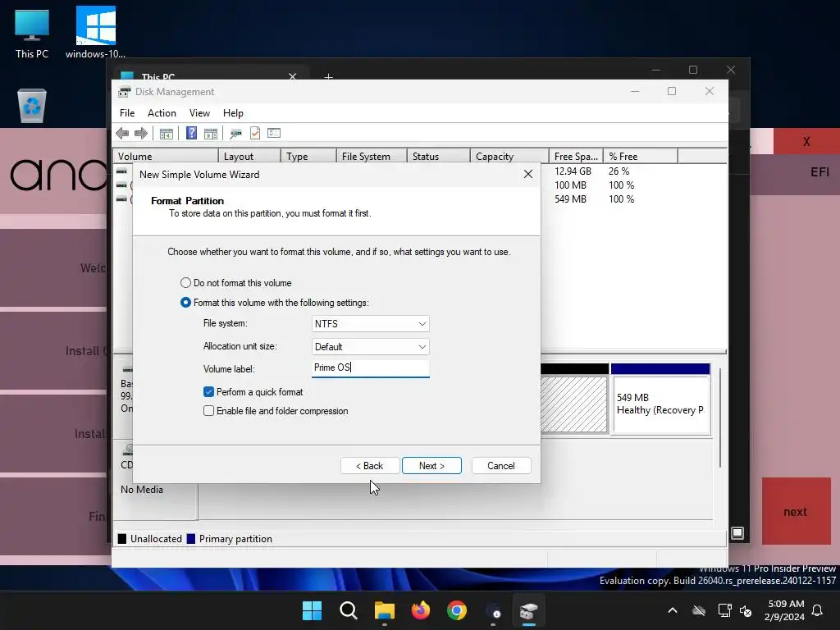Click the Capacity column header
The image size is (840, 630).
tap(509, 157)
